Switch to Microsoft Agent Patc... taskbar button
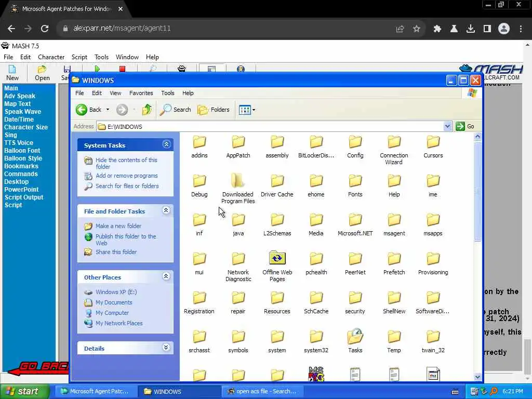 [96, 392]
